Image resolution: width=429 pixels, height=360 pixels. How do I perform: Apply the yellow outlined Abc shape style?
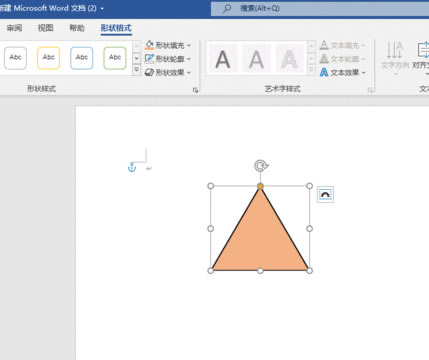pyautogui.click(x=49, y=58)
